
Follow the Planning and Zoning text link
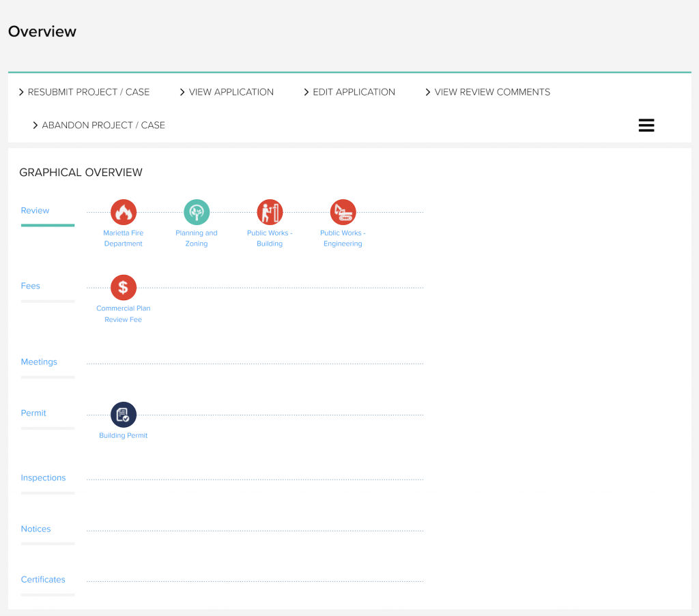(x=197, y=238)
